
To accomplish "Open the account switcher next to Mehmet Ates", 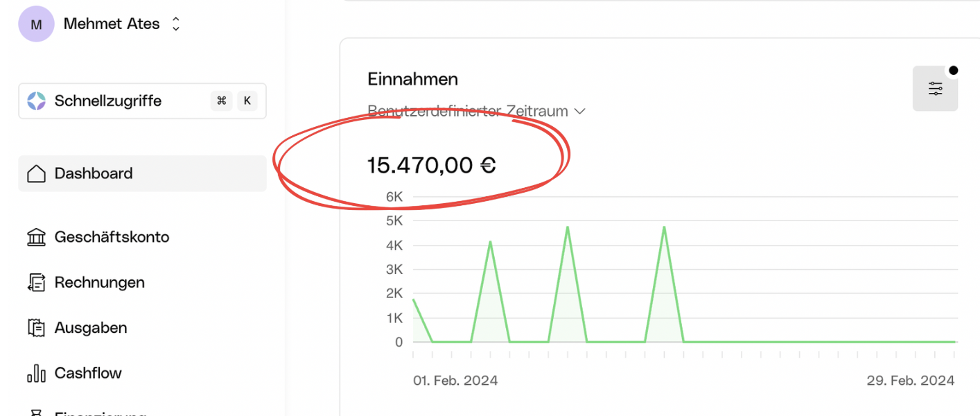I will 175,24.
